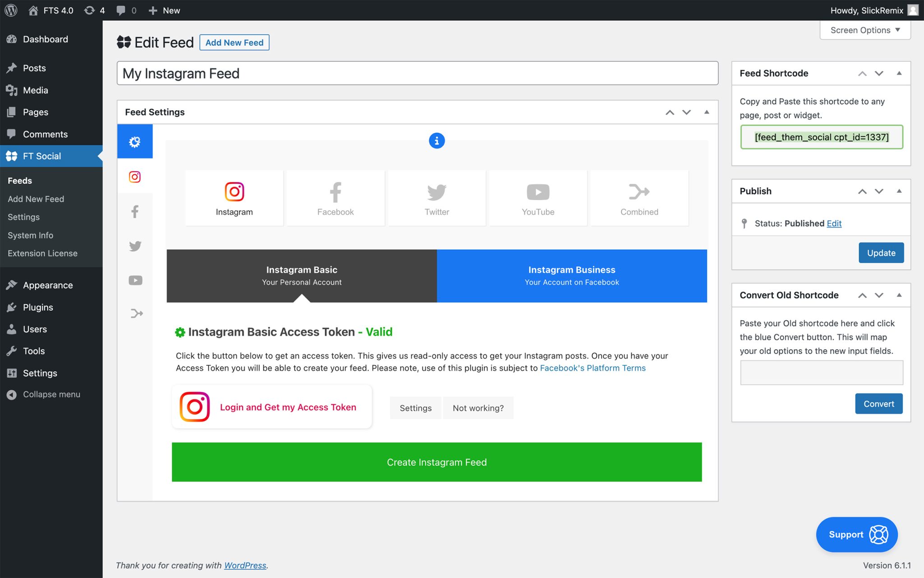924x578 pixels.
Task: Toggle Convert Old Shortcode panel collapse
Action: (x=899, y=295)
